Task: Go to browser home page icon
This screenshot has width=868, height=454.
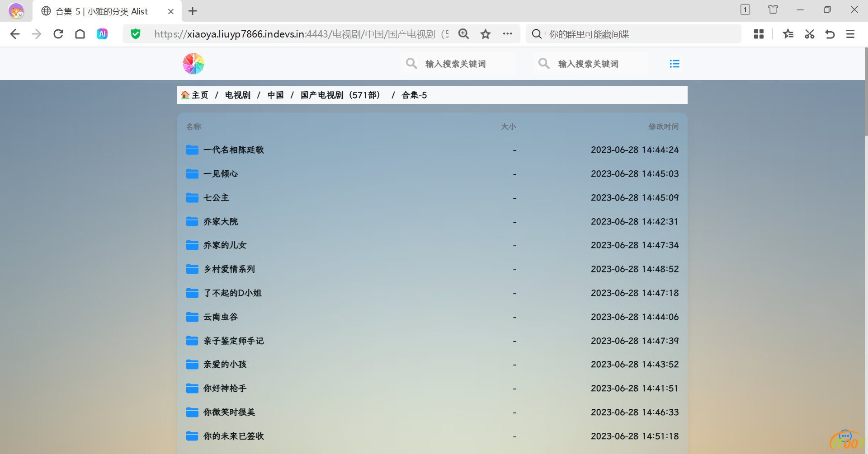Action: [80, 34]
